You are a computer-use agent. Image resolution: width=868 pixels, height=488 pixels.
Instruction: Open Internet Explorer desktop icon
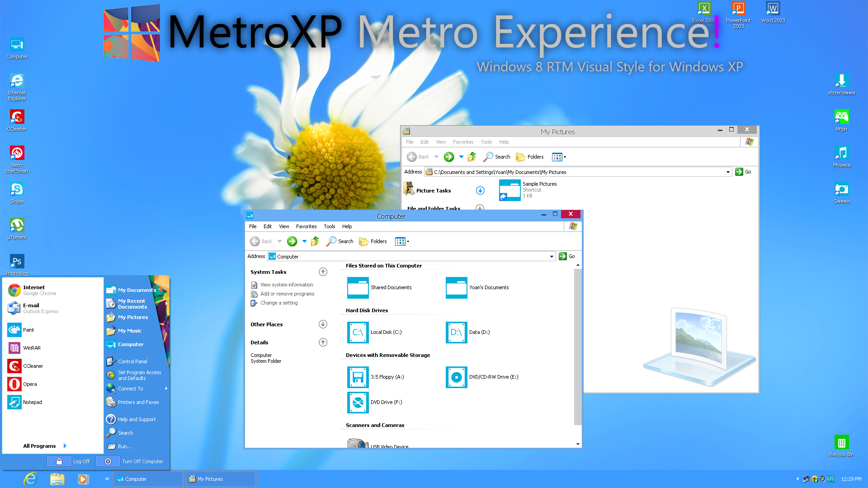pyautogui.click(x=17, y=87)
